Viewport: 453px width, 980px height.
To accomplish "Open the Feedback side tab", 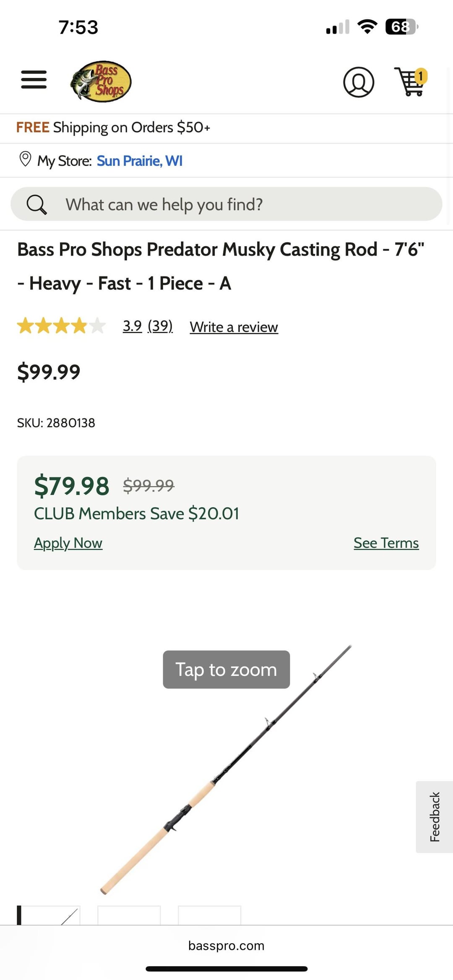I will (x=435, y=816).
